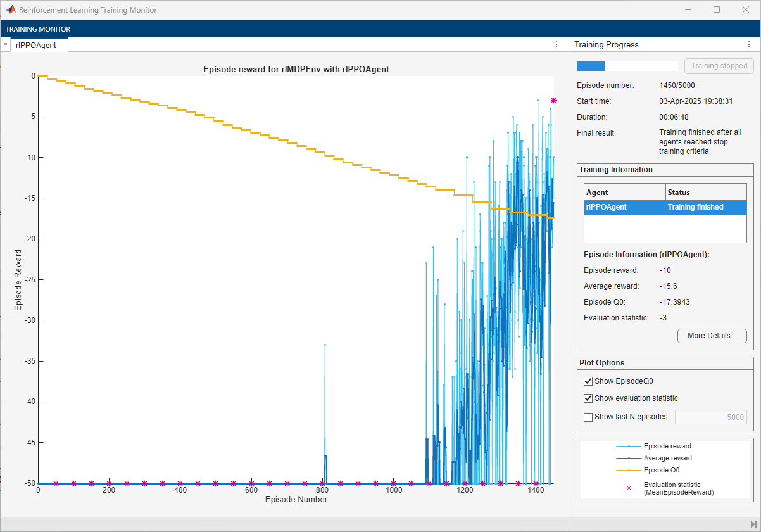Switch to the rlPPOAgent document tab

(36, 45)
